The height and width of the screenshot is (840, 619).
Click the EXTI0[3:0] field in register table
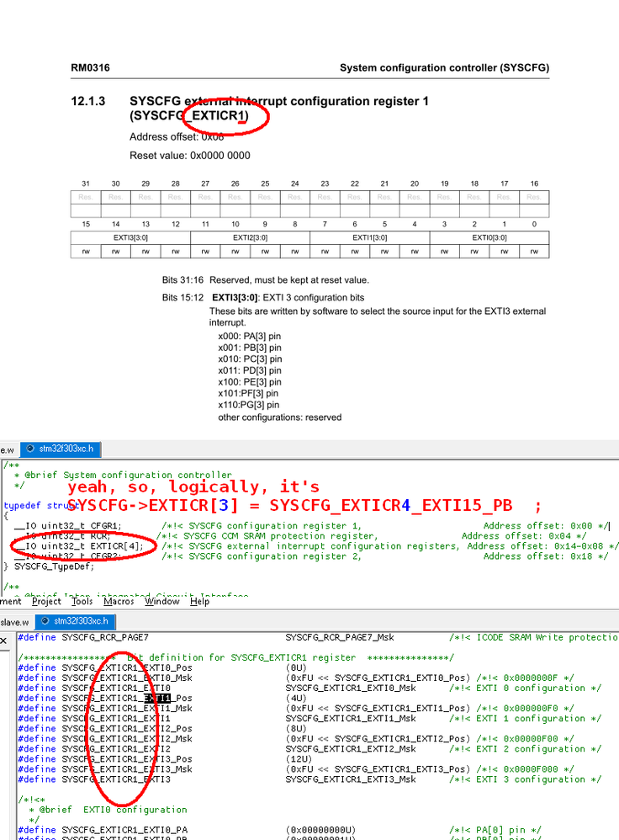coord(489,237)
